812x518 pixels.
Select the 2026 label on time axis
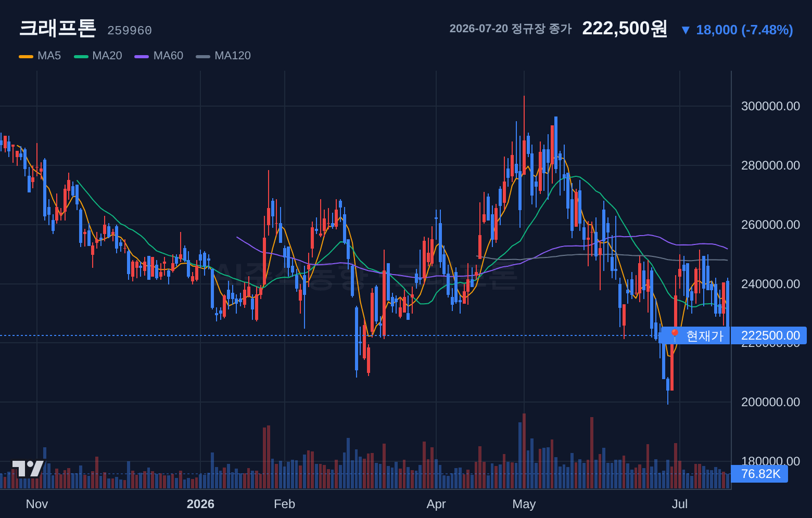tap(200, 504)
